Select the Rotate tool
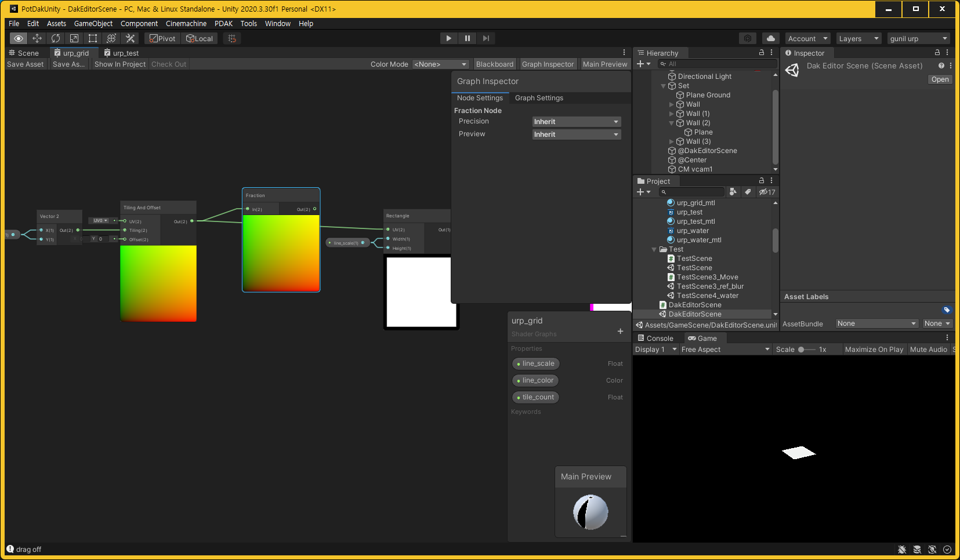960x560 pixels. coord(56,38)
